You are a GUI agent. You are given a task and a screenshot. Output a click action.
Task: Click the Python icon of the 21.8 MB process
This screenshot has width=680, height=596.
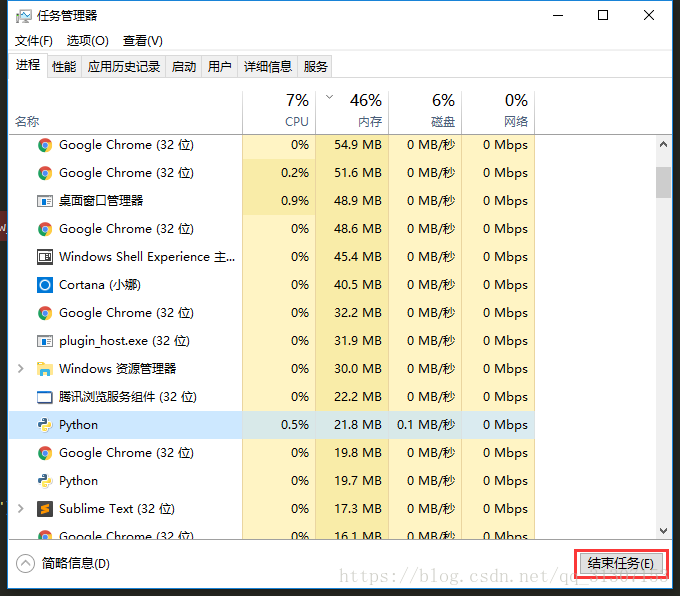[x=45, y=425]
